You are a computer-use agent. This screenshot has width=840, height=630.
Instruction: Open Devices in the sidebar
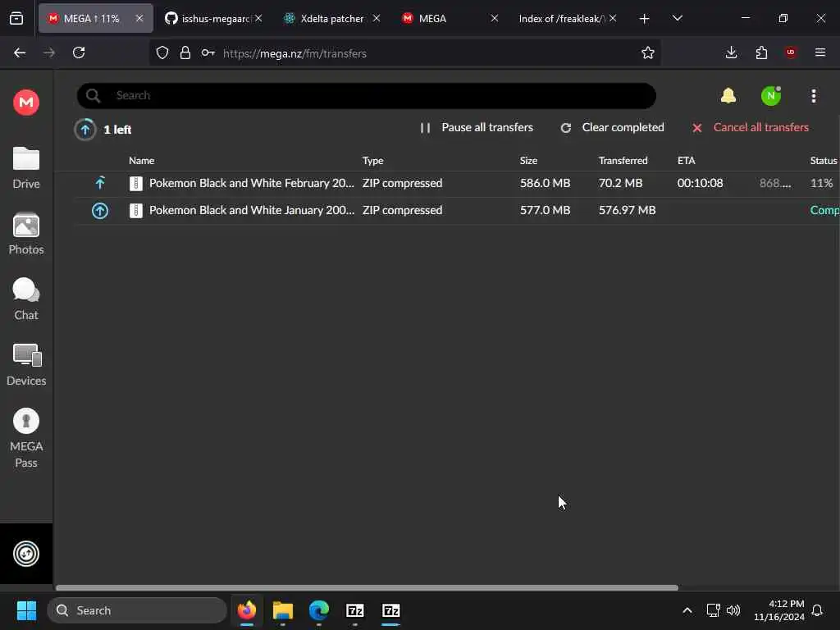point(26,365)
